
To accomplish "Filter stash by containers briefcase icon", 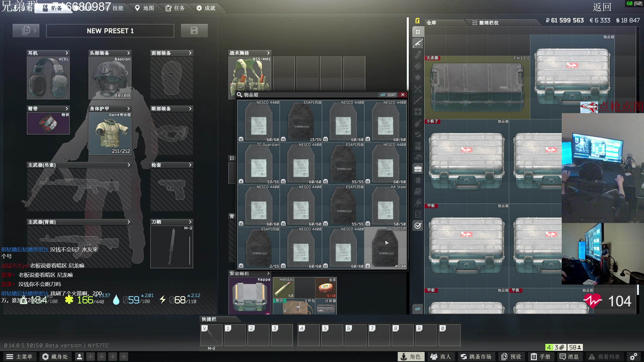I will pos(418,169).
